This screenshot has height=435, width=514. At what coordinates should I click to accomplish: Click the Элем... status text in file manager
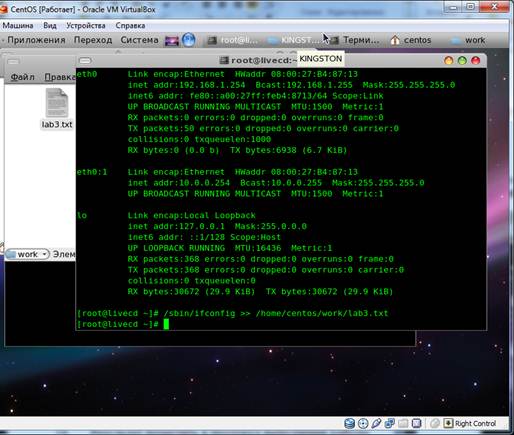tap(64, 254)
